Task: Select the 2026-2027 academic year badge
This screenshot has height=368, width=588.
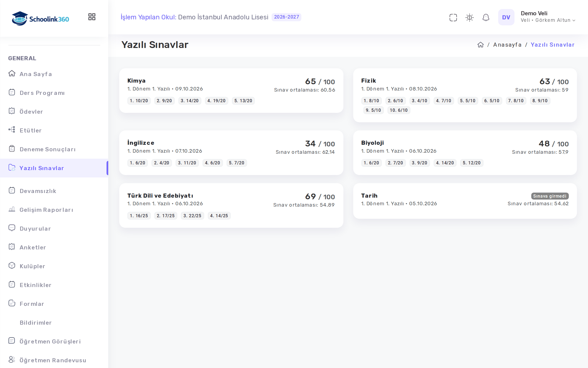Action: [286, 17]
